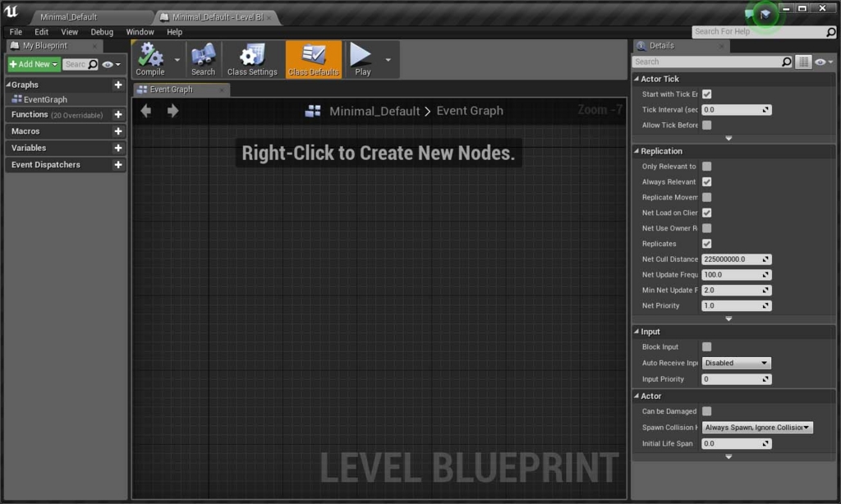
Task: Open the Help menu
Action: coord(174,32)
